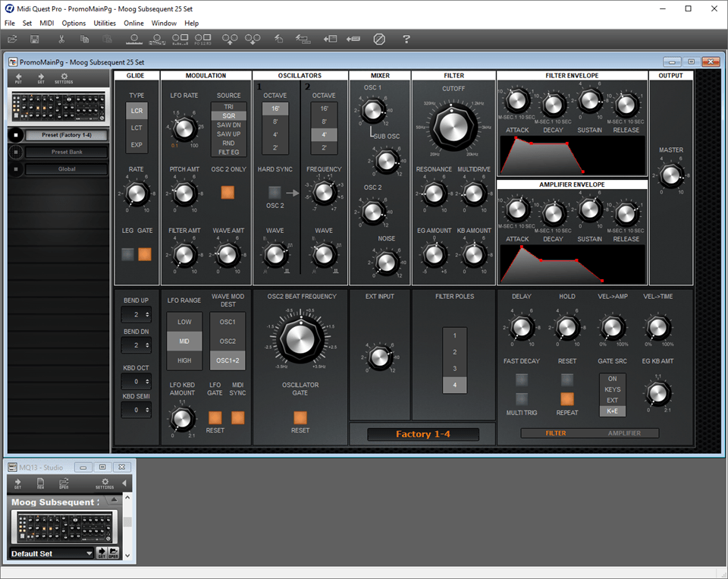Click the Copy toolbar icon
The height and width of the screenshot is (579, 728).
point(84,39)
